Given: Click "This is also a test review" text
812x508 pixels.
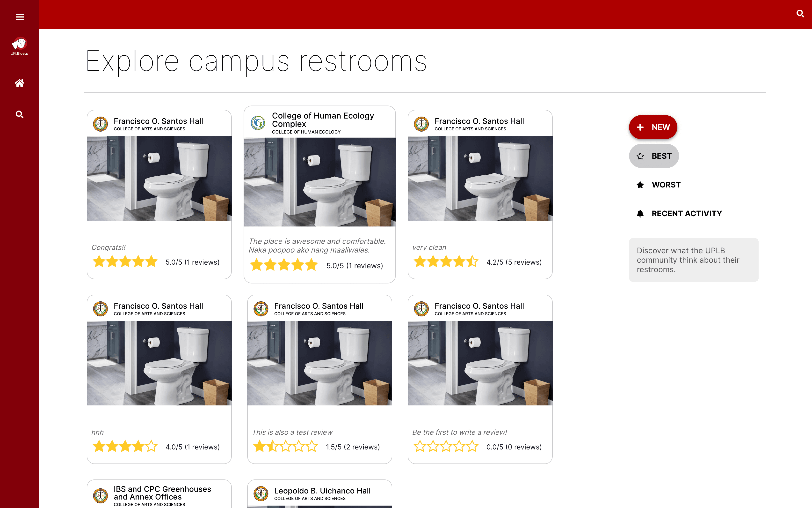Looking at the screenshot, I should pyautogui.click(x=292, y=432).
